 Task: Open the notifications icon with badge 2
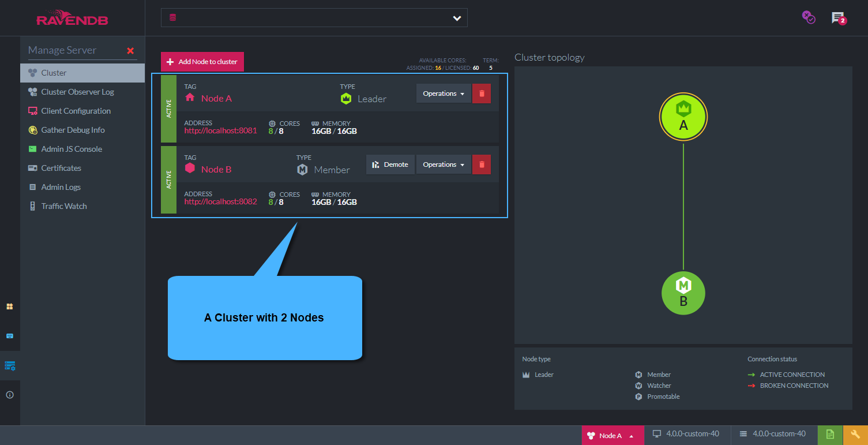[x=839, y=18]
